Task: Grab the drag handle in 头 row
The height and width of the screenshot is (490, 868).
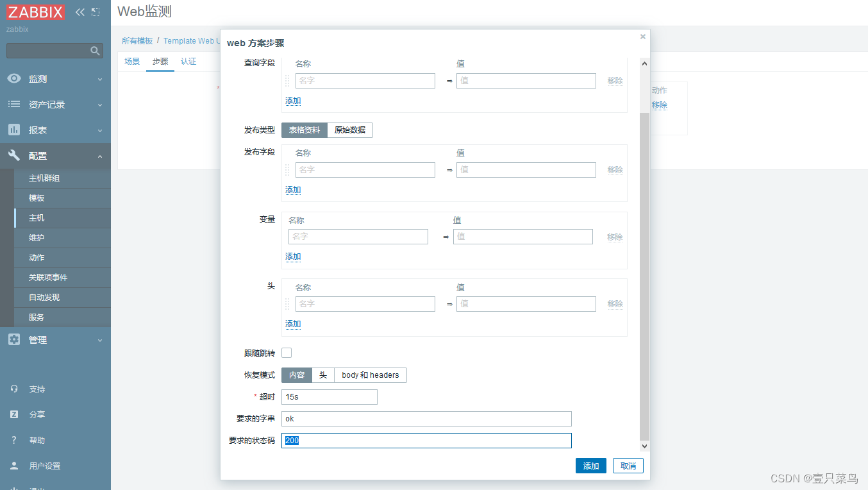Action: tap(287, 304)
